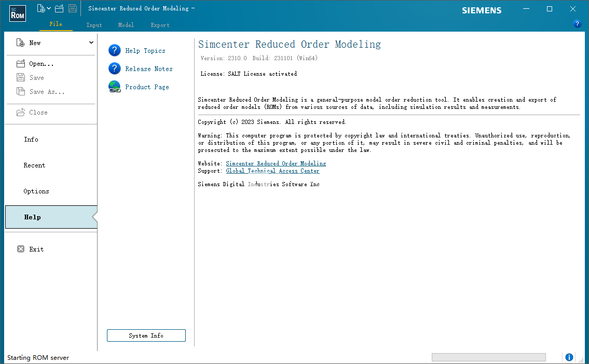Expand the New submenu chevron in sidebar
Viewport: 589px width, 364px height.
(x=91, y=43)
